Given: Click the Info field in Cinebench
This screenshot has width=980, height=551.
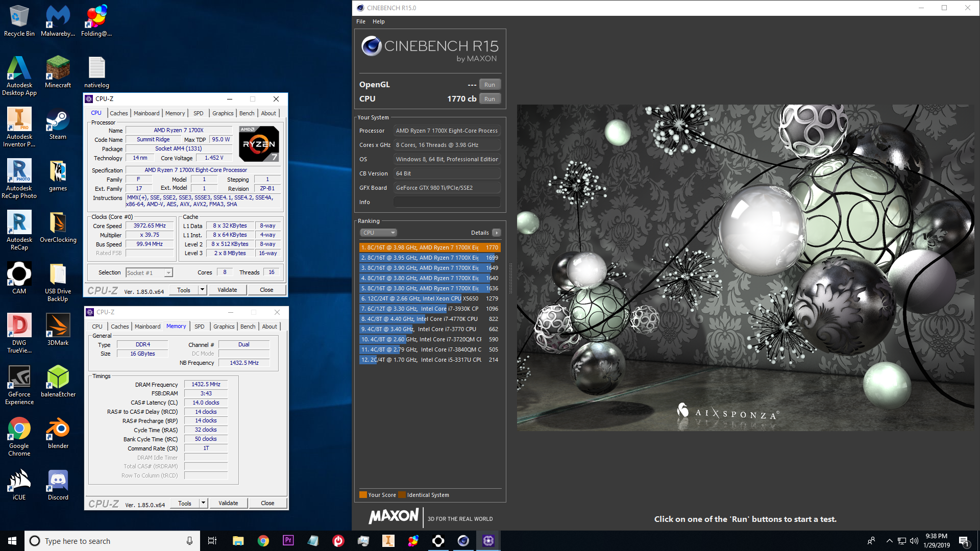Looking at the screenshot, I should (x=447, y=202).
